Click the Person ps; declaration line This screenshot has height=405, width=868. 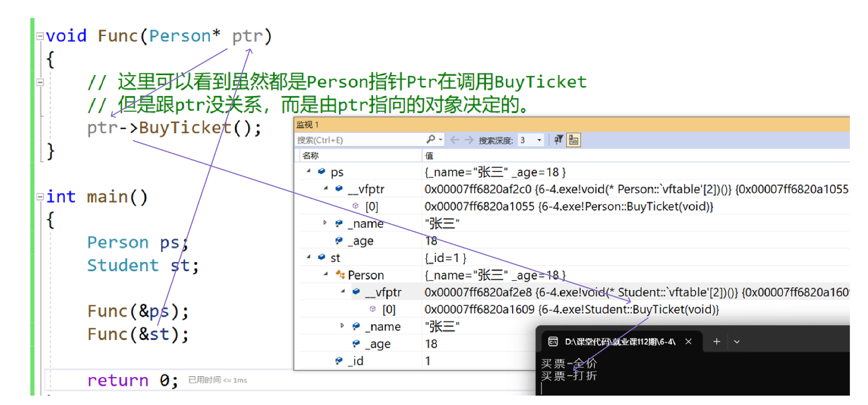coord(137,243)
